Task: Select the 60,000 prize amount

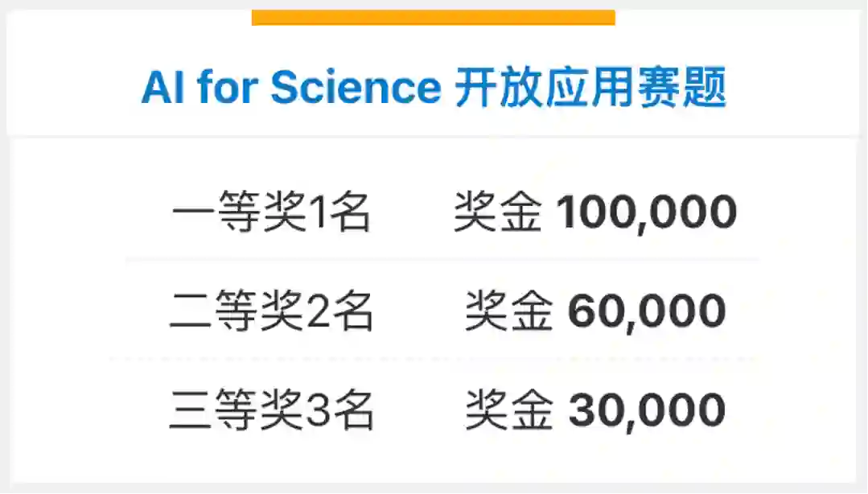Action: pos(647,312)
